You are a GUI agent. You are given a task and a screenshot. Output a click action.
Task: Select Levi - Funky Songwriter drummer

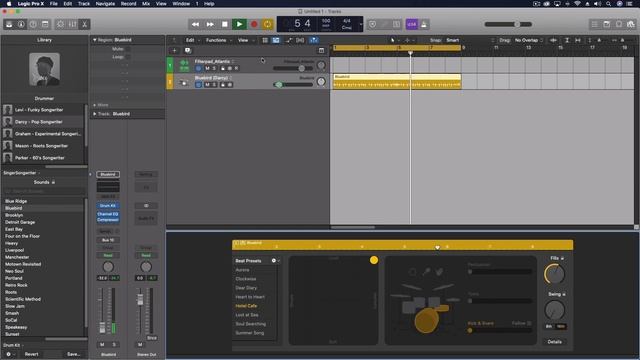coord(43,110)
